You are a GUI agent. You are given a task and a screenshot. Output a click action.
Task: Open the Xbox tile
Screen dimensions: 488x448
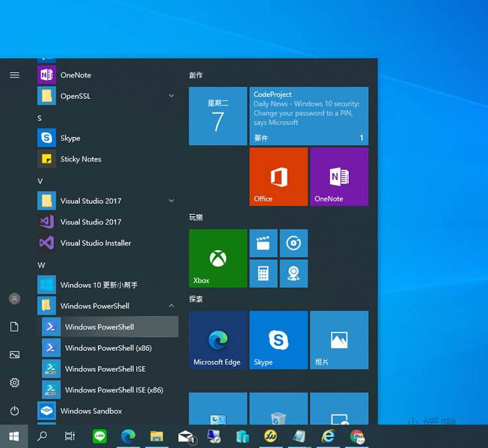coord(217,258)
